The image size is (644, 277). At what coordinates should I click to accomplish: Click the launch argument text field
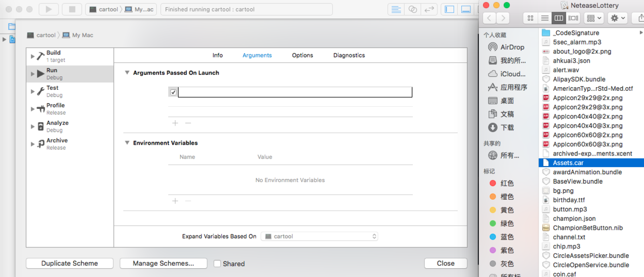tap(295, 92)
